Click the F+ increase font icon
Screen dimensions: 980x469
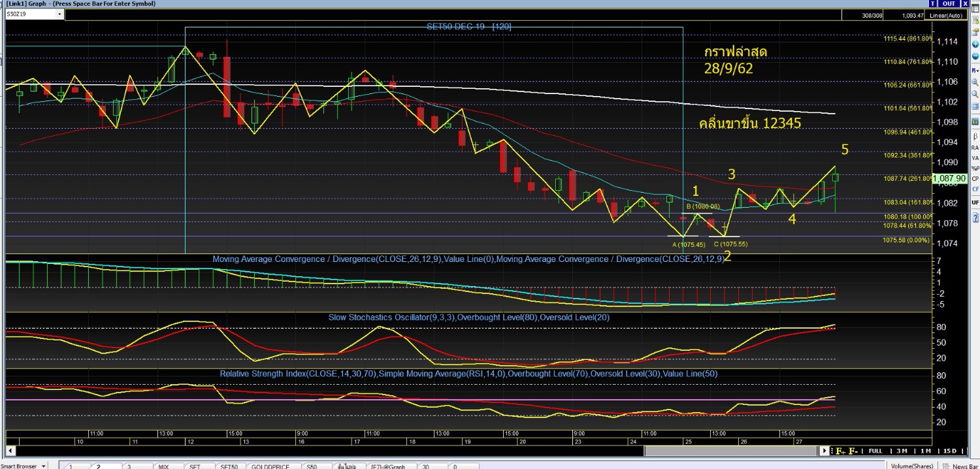840,451
